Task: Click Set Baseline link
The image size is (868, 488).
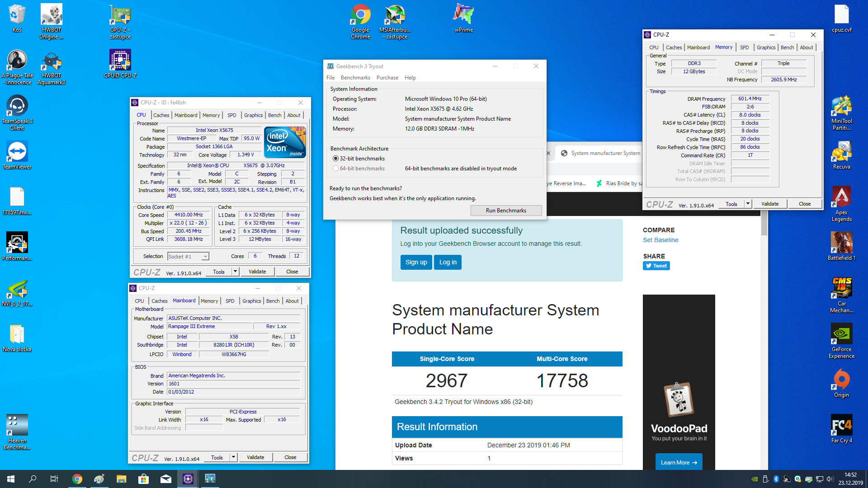Action: pyautogui.click(x=660, y=240)
